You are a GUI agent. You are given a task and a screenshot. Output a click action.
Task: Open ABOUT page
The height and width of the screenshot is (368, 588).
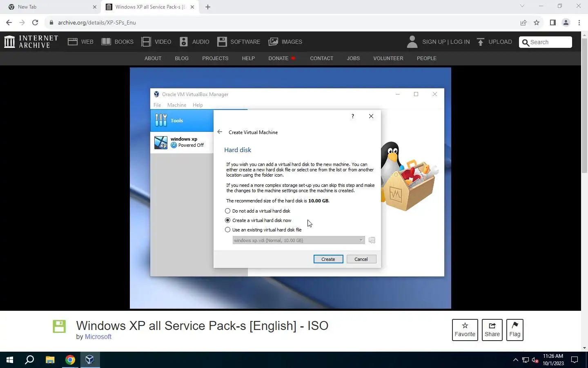click(x=153, y=58)
